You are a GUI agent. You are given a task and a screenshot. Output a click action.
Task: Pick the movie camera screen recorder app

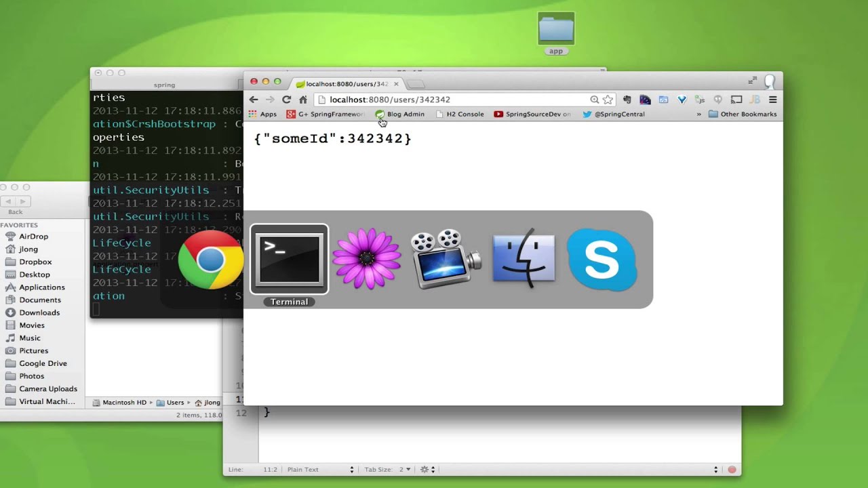[x=446, y=259]
